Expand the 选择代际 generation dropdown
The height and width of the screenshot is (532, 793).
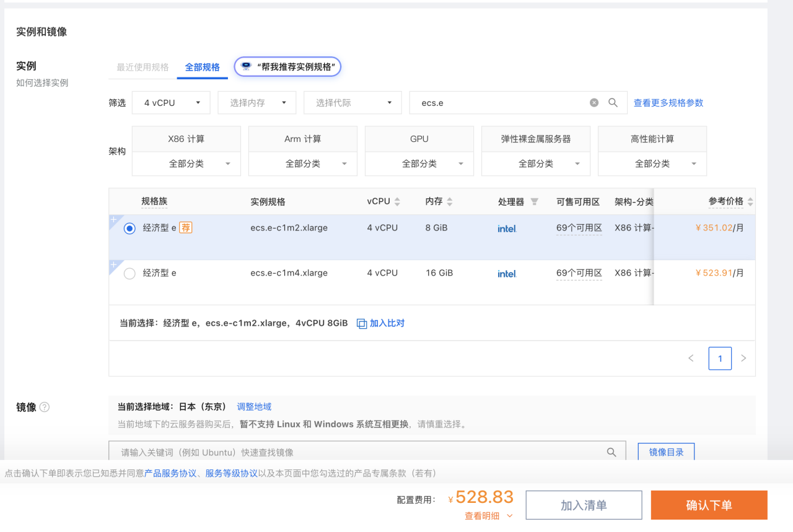(353, 103)
